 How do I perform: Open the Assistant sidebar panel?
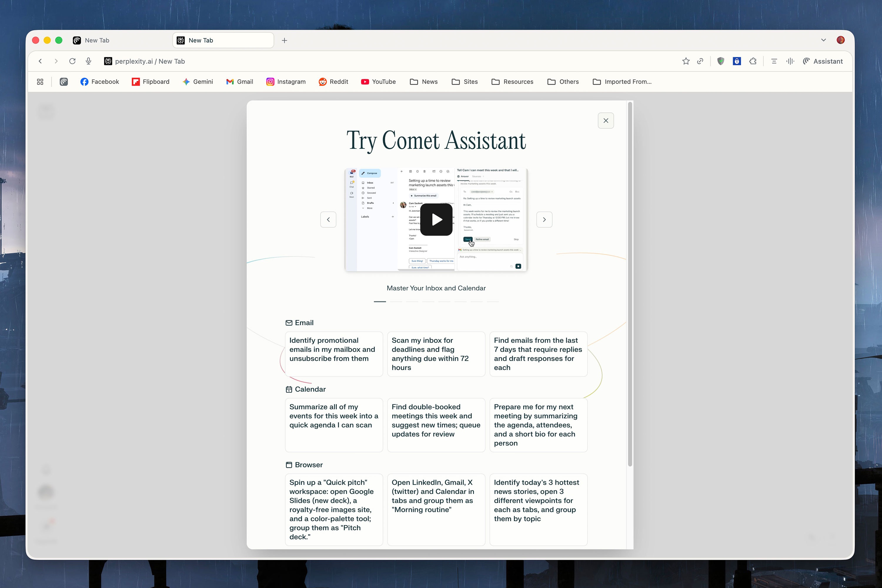pyautogui.click(x=823, y=61)
